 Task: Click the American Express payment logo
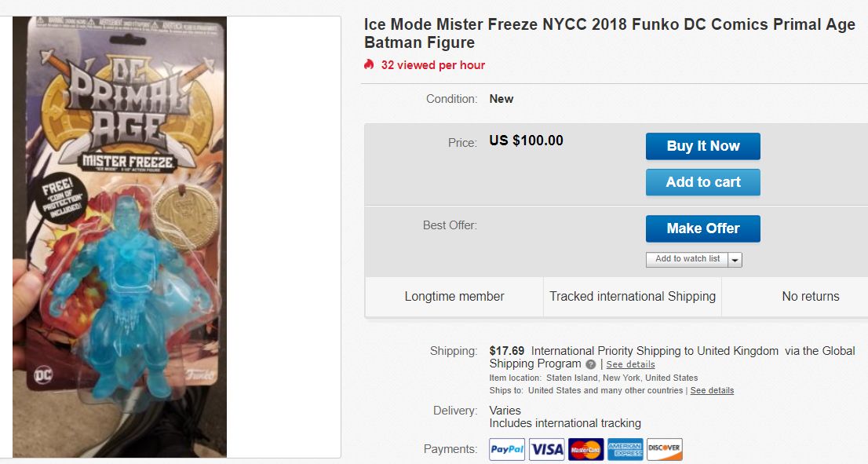tap(625, 449)
